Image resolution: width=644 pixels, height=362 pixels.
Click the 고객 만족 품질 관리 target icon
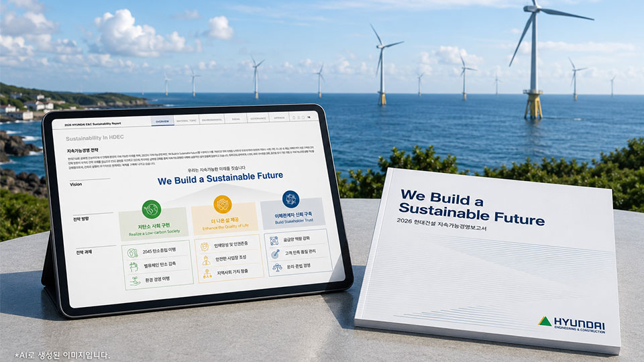275,254
